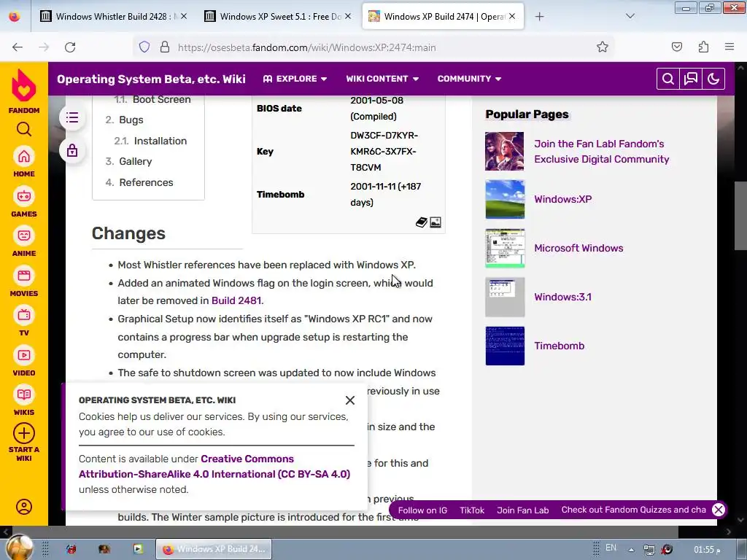Go back to previous page
The height and width of the screenshot is (560, 747).
(x=18, y=47)
